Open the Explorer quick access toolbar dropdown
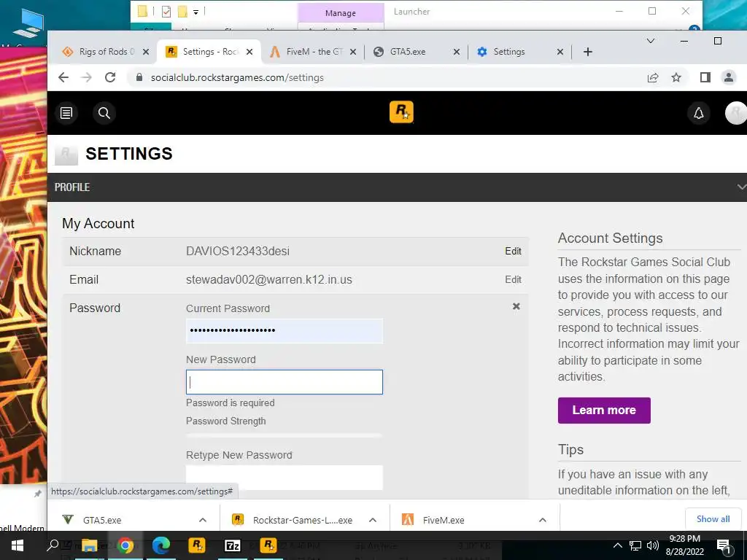This screenshot has height=560, width=747. [196, 12]
